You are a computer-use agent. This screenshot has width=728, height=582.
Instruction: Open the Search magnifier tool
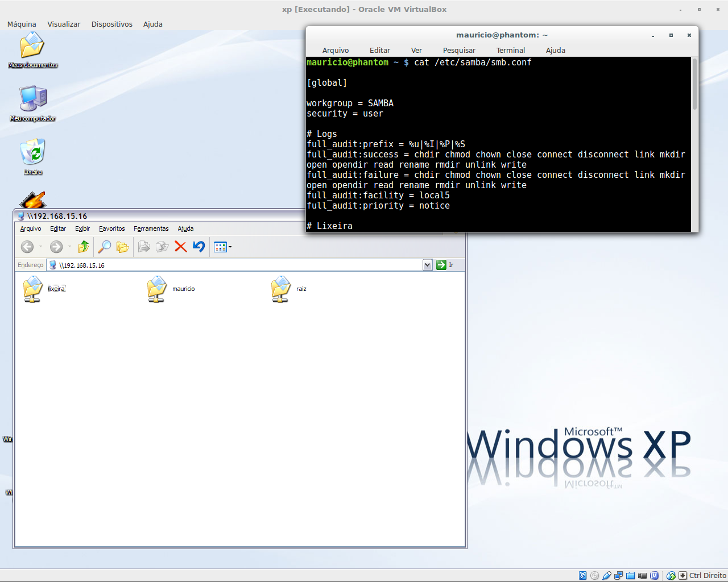coord(104,247)
